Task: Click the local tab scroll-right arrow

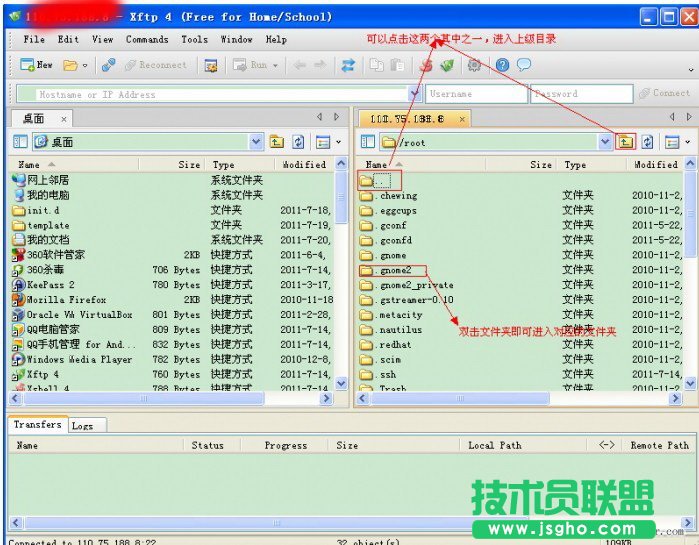Action: tap(337, 117)
